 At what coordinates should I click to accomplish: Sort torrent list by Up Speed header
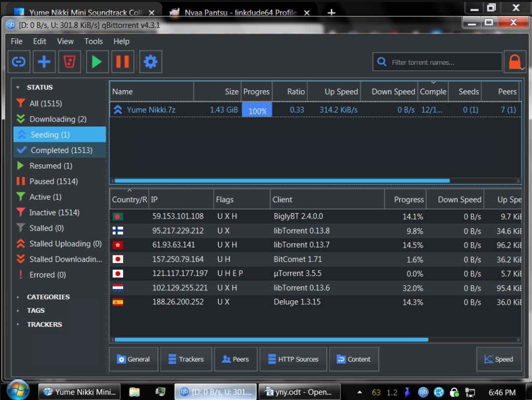click(x=334, y=92)
